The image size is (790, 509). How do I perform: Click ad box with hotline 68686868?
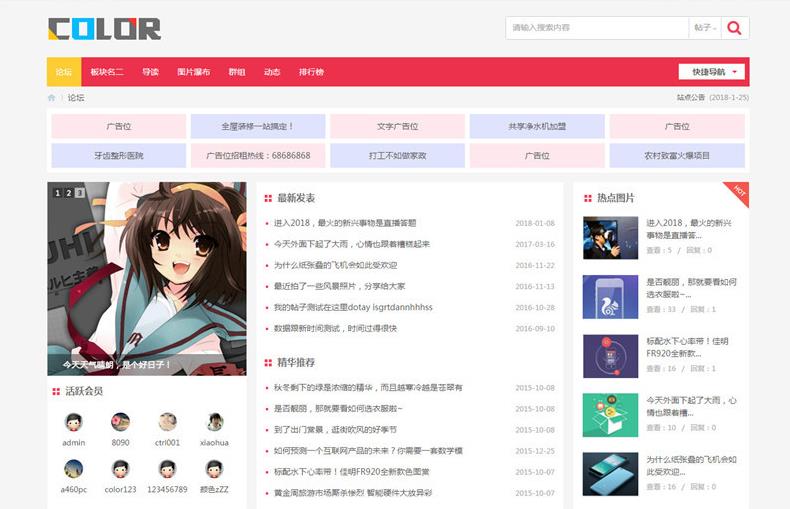click(258, 156)
